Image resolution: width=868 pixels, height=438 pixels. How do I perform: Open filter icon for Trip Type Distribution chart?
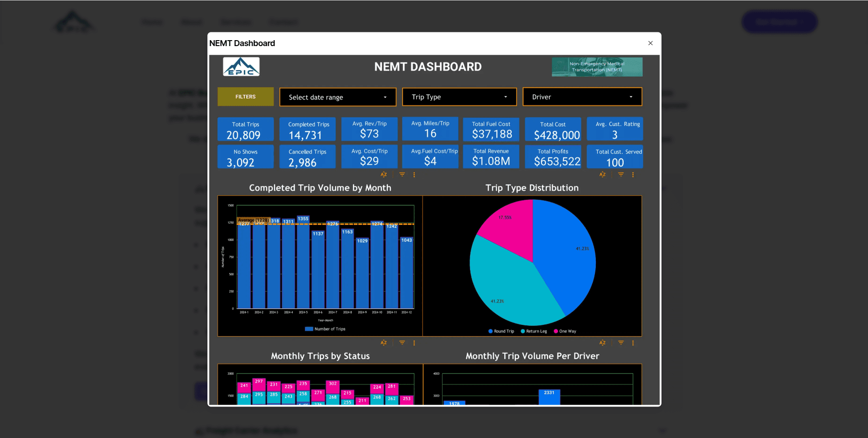[x=621, y=175]
